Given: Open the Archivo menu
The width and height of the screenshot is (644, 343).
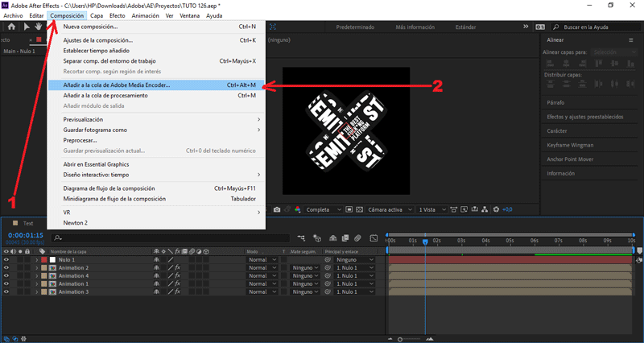Looking at the screenshot, I should pyautogui.click(x=13, y=15).
